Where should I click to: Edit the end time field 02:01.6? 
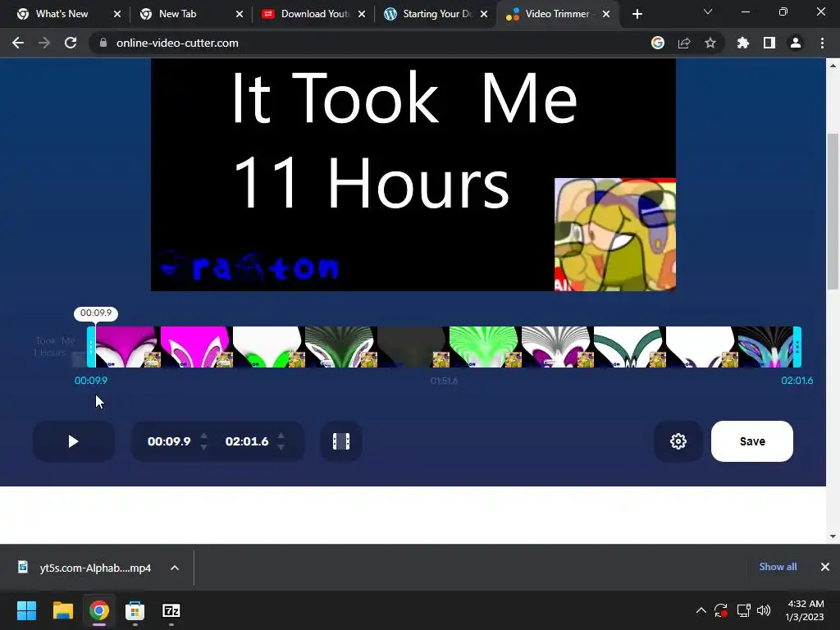246,441
